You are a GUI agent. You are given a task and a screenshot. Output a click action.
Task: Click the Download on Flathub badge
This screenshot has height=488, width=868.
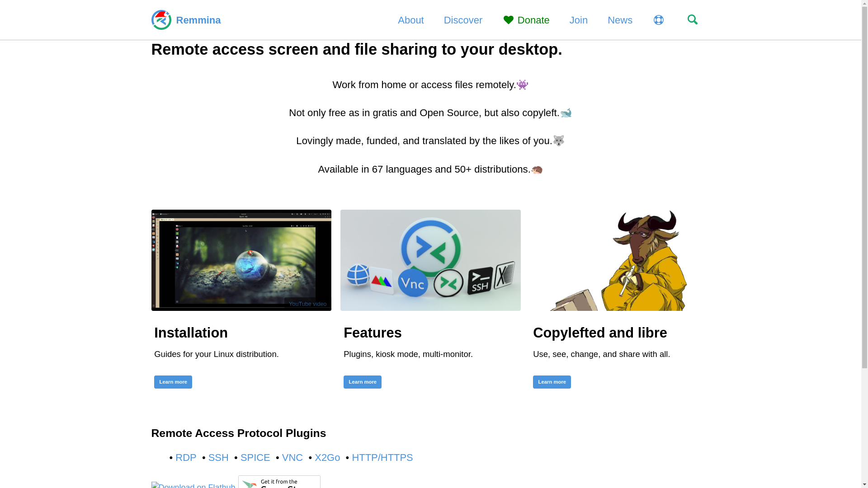(x=193, y=485)
